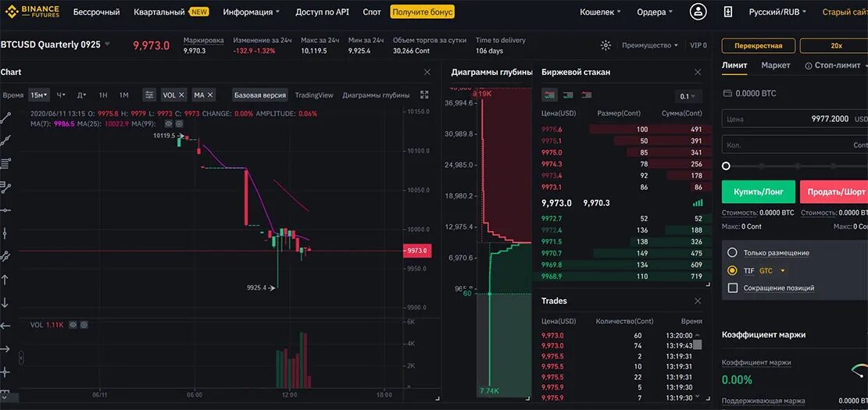Select the down arrow drawing tool

coord(5,303)
